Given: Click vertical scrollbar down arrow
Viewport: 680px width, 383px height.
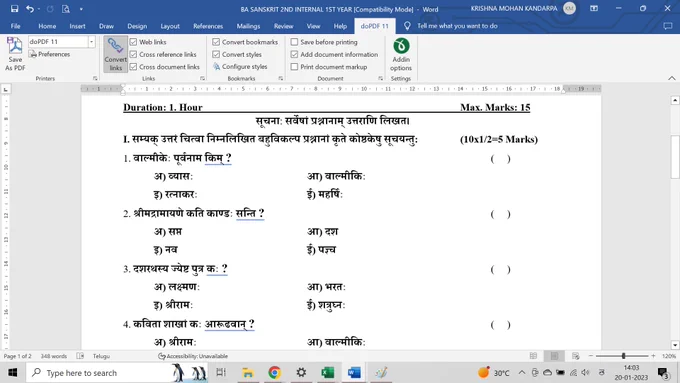Looking at the screenshot, I should pos(675,345).
